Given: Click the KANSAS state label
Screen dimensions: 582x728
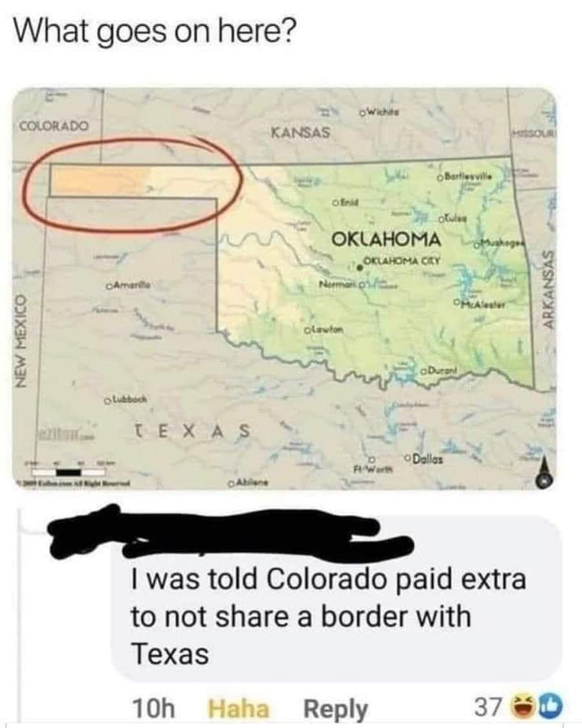Looking at the screenshot, I should point(300,133).
